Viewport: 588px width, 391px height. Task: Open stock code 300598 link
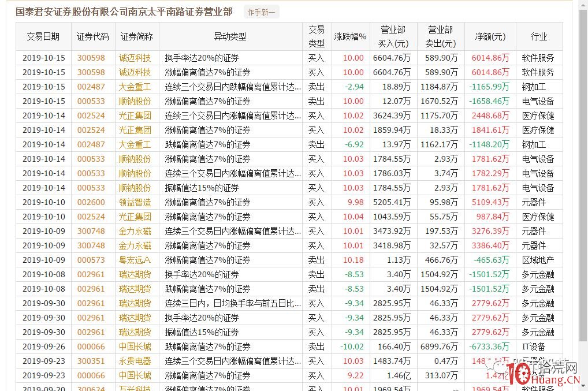(x=91, y=58)
